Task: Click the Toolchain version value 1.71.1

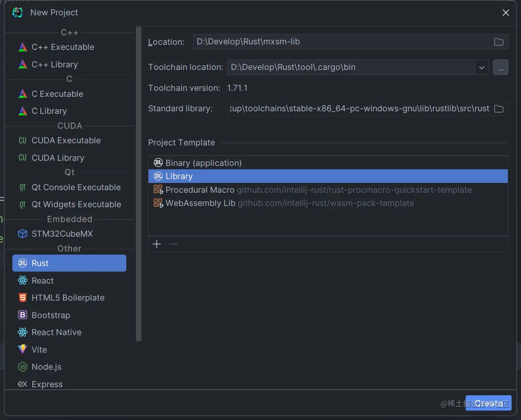Action: click(237, 88)
